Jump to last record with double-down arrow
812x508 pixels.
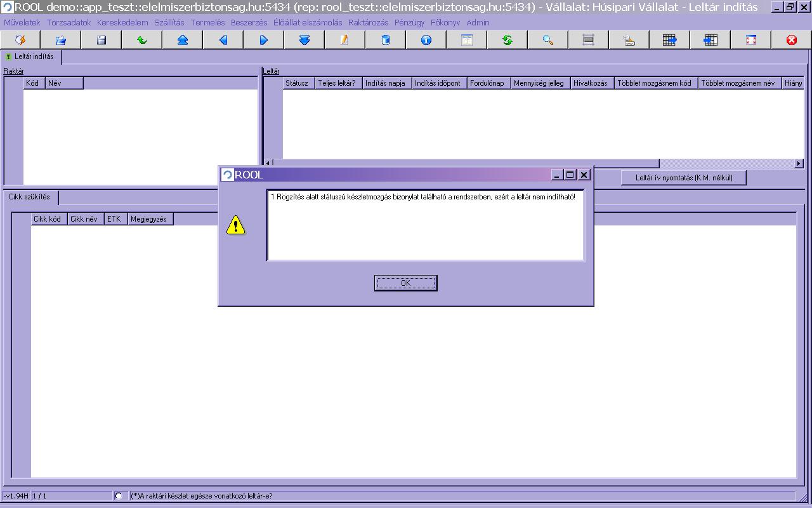(x=304, y=40)
